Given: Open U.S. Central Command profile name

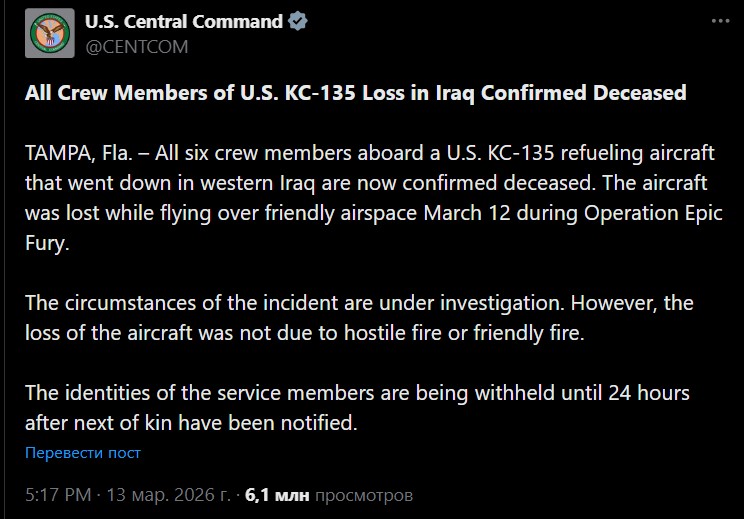Looking at the screenshot, I should coord(183,22).
